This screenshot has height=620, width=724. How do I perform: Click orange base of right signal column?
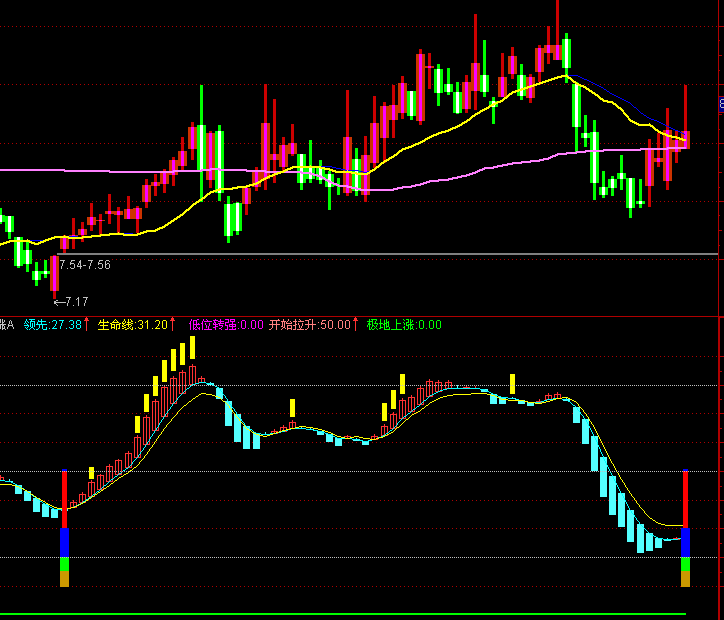[686, 579]
